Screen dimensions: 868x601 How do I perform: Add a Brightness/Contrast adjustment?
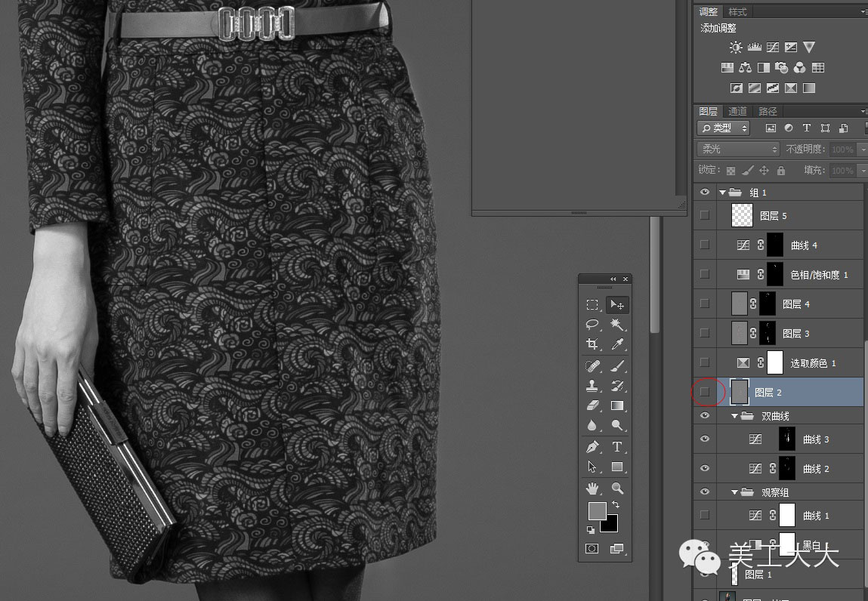click(x=736, y=48)
